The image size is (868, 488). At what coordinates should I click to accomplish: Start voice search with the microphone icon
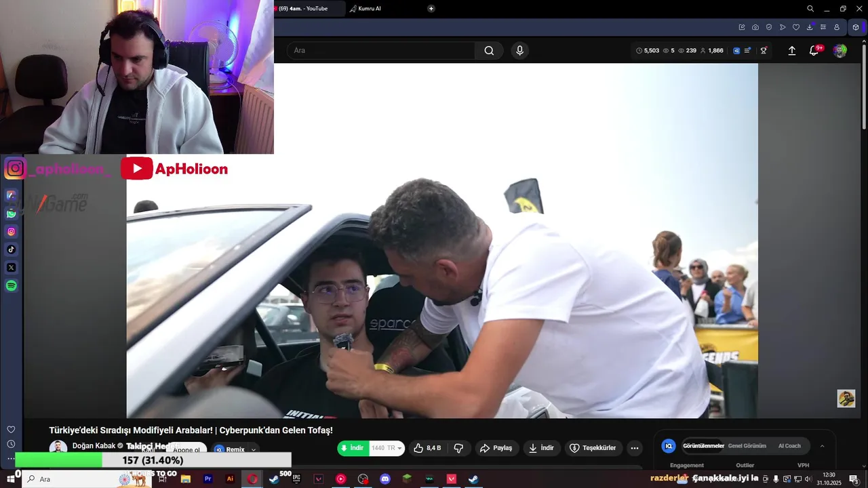click(x=519, y=51)
